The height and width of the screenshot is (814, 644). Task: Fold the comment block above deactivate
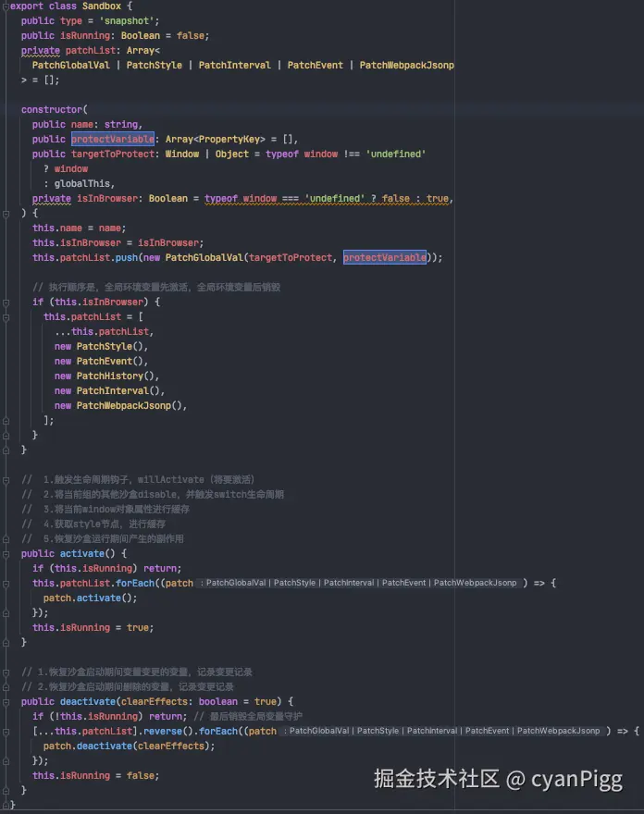tap(6, 672)
